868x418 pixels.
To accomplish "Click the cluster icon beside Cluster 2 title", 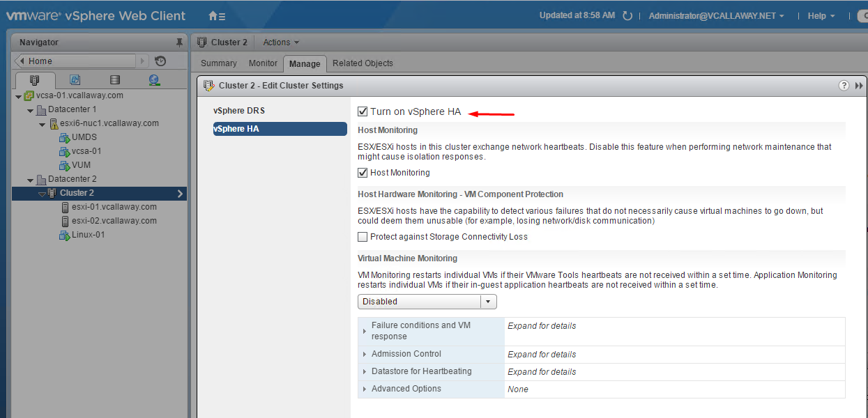I will (x=203, y=42).
